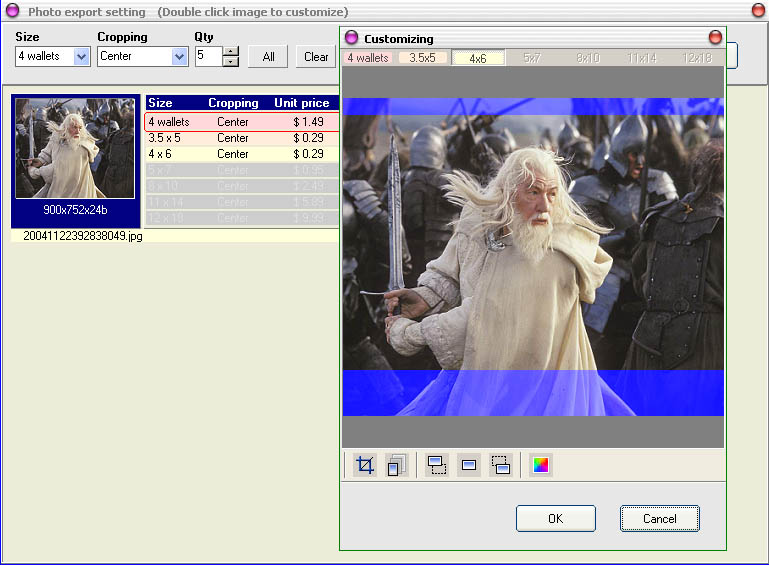The image size is (769, 565).
Task: Click the center crop alignment icon
Action: (x=469, y=465)
